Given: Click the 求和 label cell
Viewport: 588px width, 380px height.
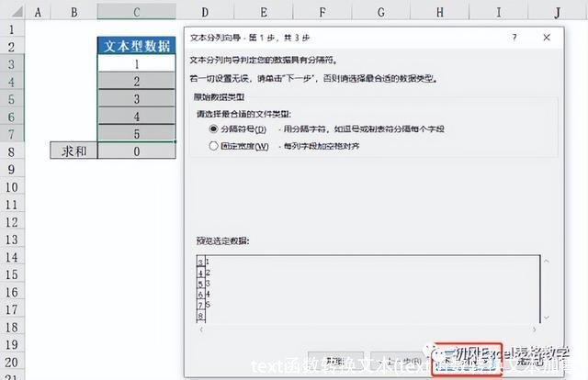Looking at the screenshot, I should (x=73, y=151).
